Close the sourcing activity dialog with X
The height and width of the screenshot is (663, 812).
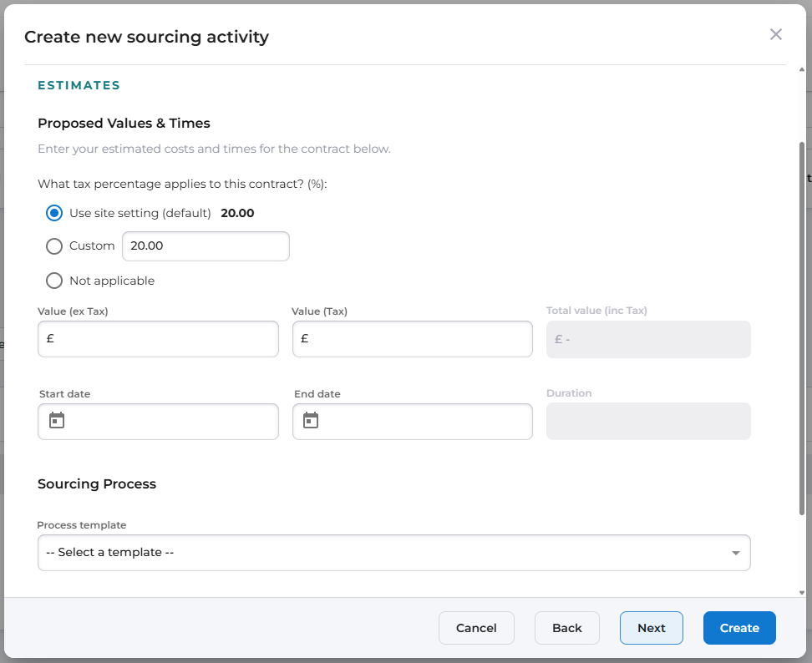(776, 34)
